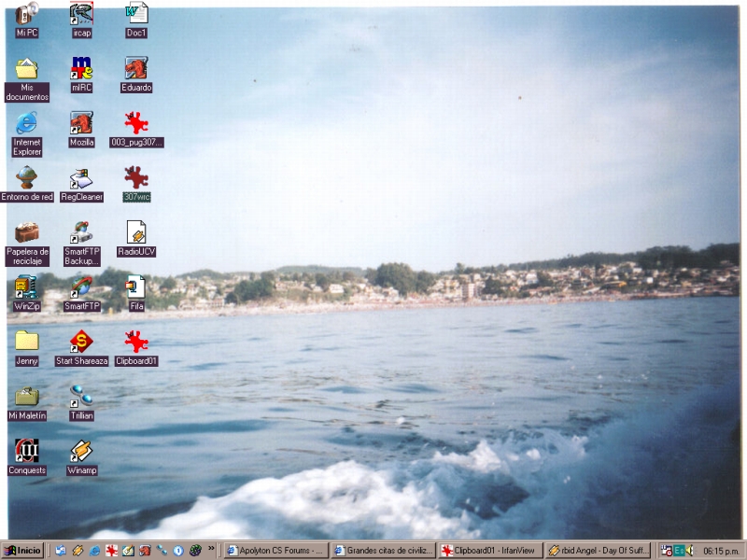
Task: Click the RegCleaner shortcut
Action: (x=81, y=178)
